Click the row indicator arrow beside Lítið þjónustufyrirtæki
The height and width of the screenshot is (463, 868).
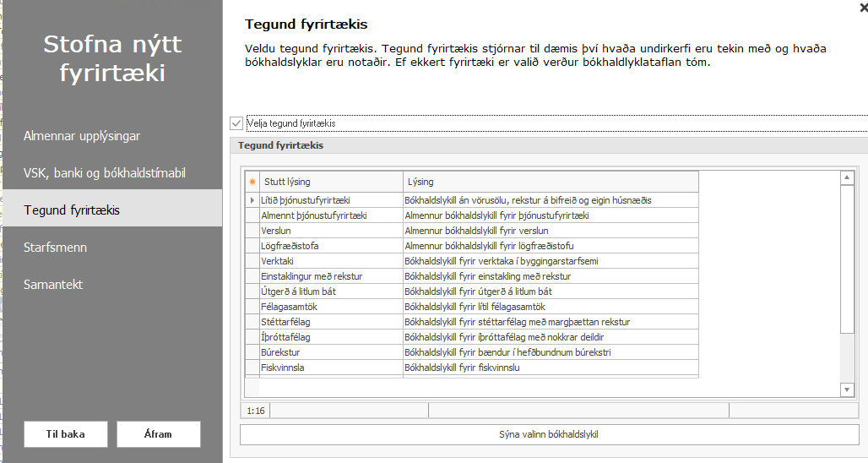point(252,200)
